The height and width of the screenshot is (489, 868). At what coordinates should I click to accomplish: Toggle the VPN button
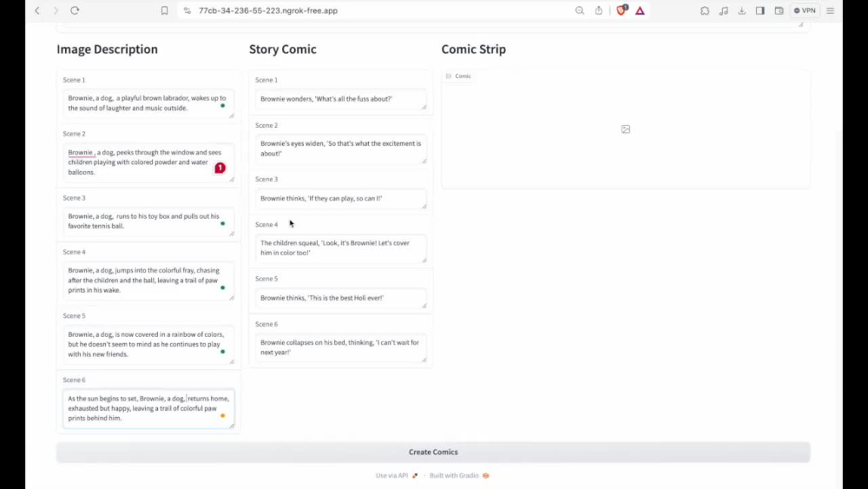pos(805,10)
